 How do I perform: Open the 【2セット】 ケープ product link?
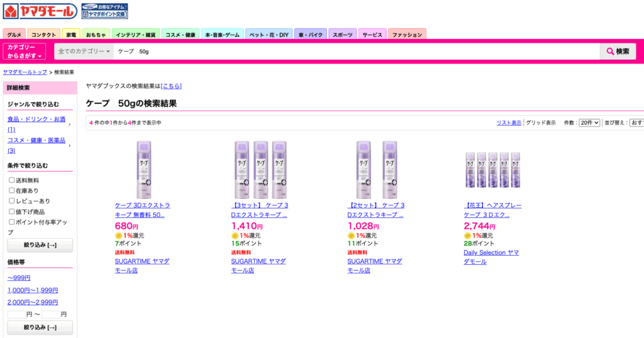coord(376,210)
